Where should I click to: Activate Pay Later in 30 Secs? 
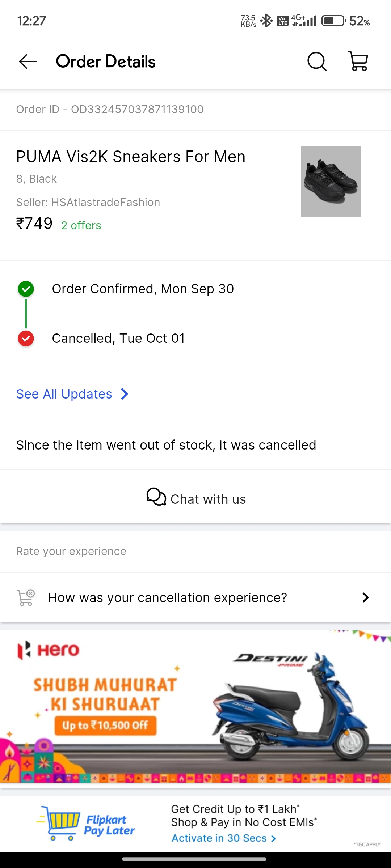(x=219, y=838)
